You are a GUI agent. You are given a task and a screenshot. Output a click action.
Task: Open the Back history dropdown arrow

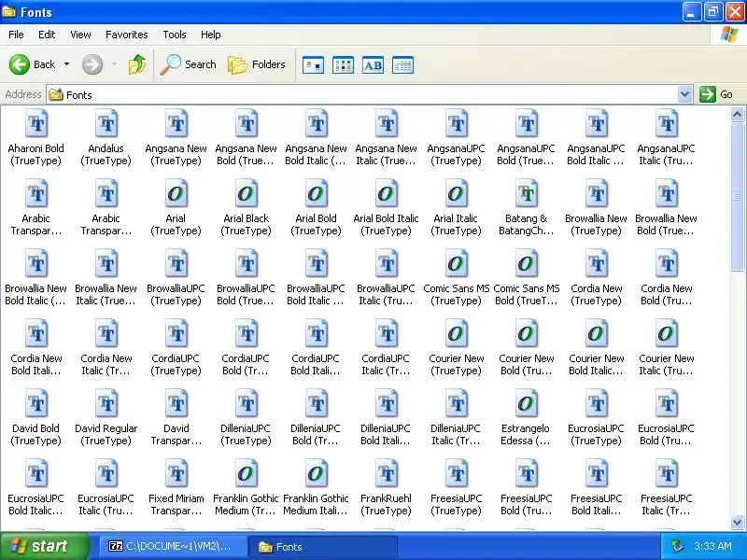pyautogui.click(x=66, y=64)
